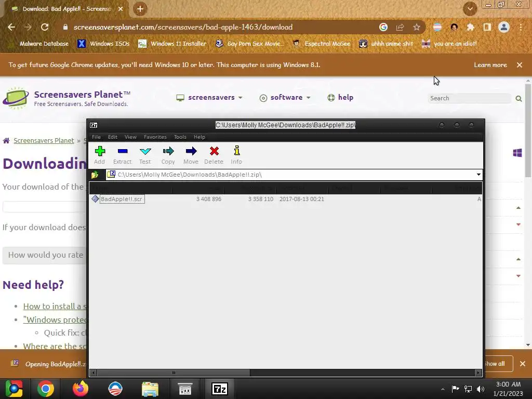The width and height of the screenshot is (532, 399).
Task: Dismiss the Chrome update warning banner
Action: [520, 65]
